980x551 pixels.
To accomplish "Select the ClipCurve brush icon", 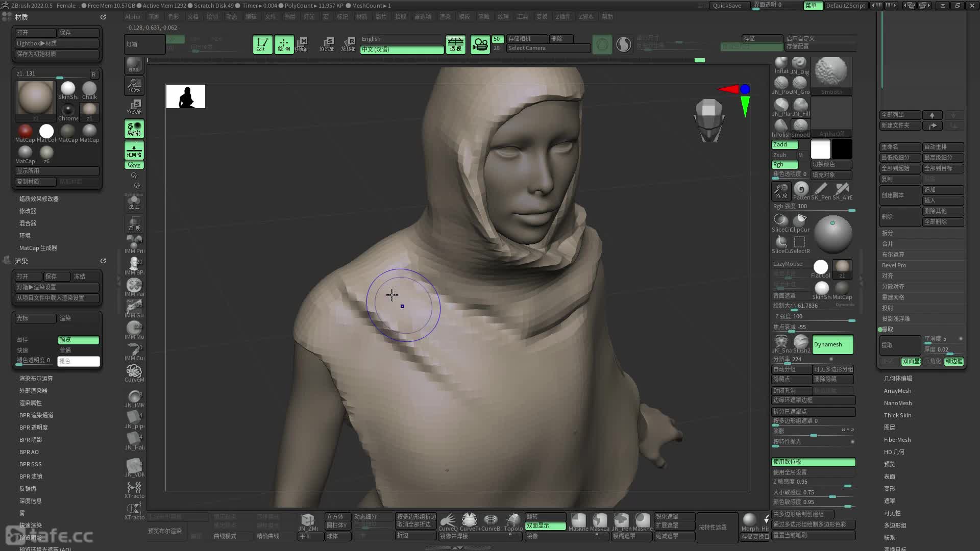I will pyautogui.click(x=800, y=222).
